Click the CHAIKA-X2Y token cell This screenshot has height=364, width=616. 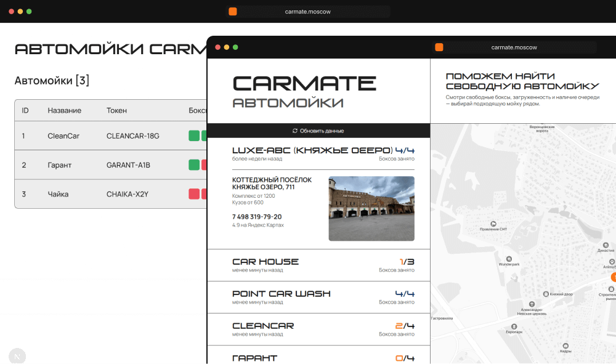click(128, 194)
